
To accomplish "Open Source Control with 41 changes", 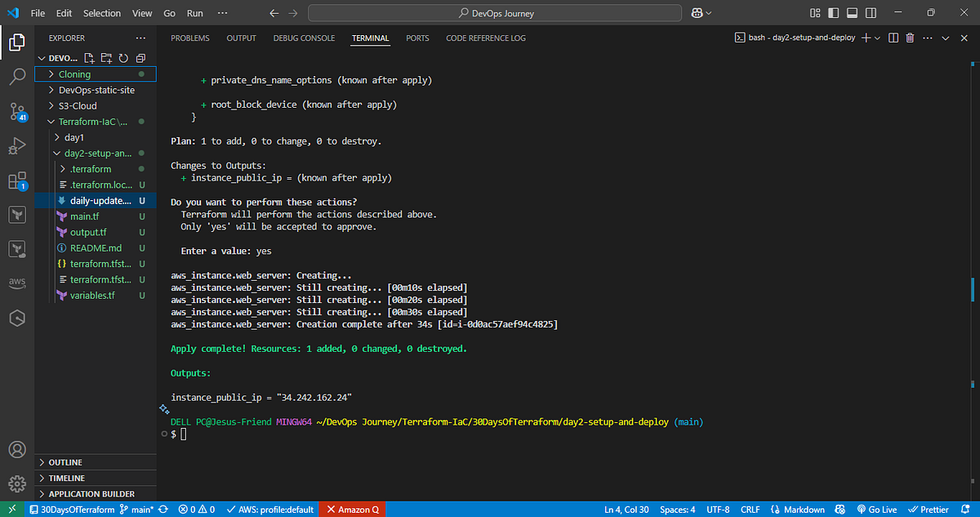I will (x=17, y=112).
